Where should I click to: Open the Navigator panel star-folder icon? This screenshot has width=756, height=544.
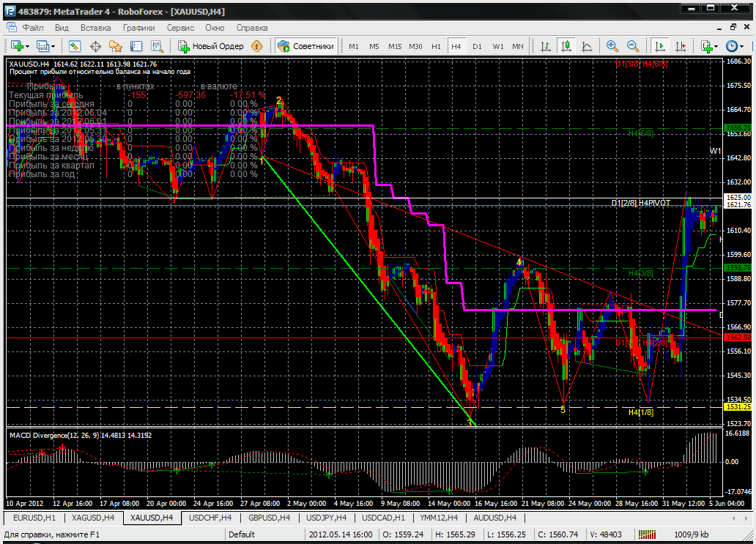115,46
